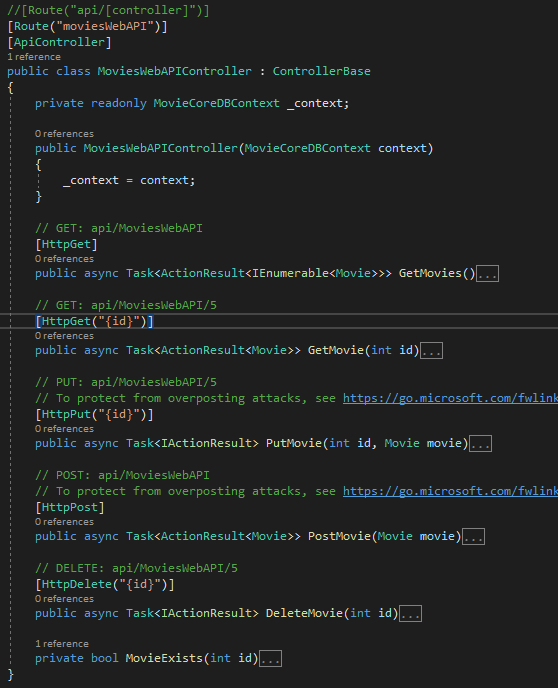Viewport: 558px width, 688px height.
Task: Expand the collapsed GetMovie(int id) body
Action: pyautogui.click(x=432, y=351)
